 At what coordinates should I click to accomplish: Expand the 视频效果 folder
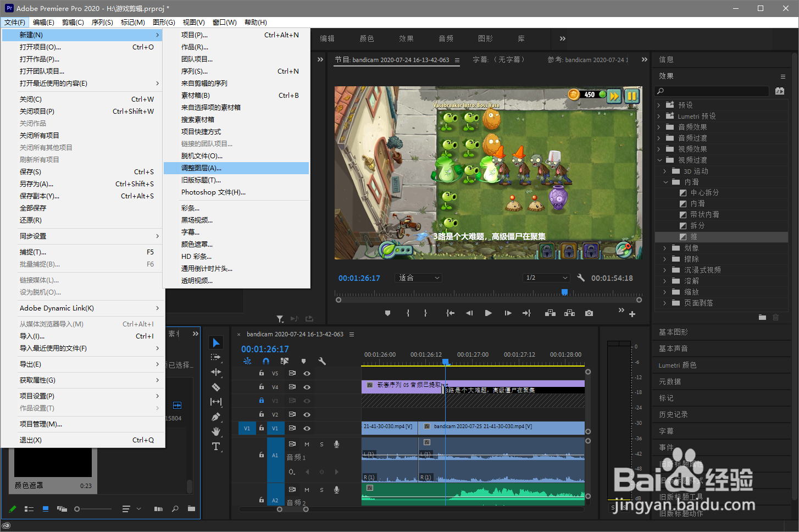coord(659,149)
